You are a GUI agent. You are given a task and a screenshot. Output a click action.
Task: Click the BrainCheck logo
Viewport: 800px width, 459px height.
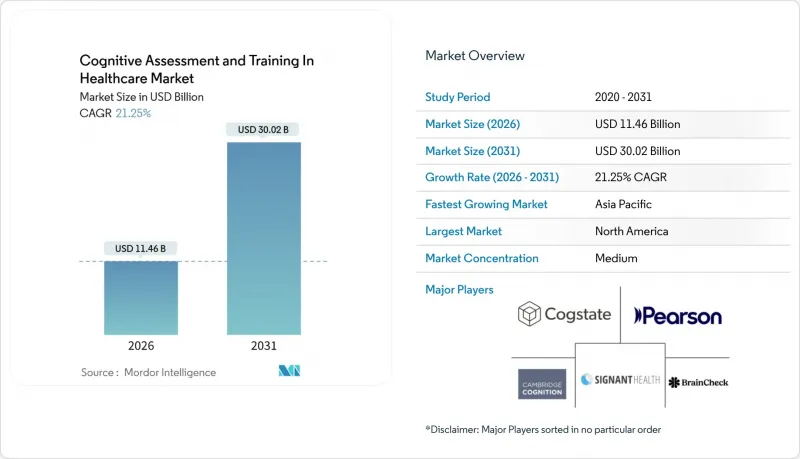click(x=698, y=382)
